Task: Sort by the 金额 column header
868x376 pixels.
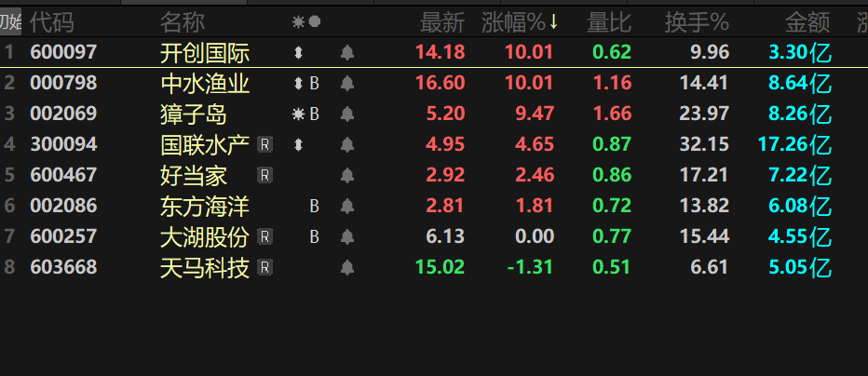Action: [x=807, y=22]
